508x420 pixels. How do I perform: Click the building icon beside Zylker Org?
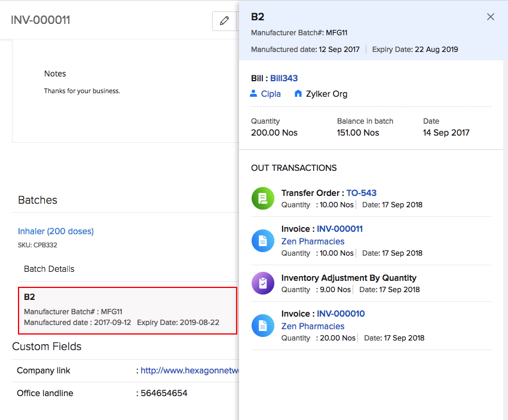point(299,93)
